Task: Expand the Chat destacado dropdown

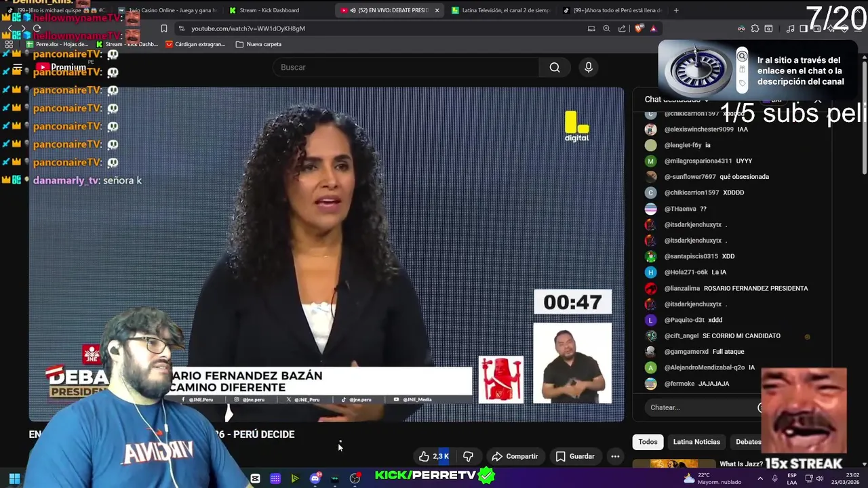Action: tap(676, 100)
